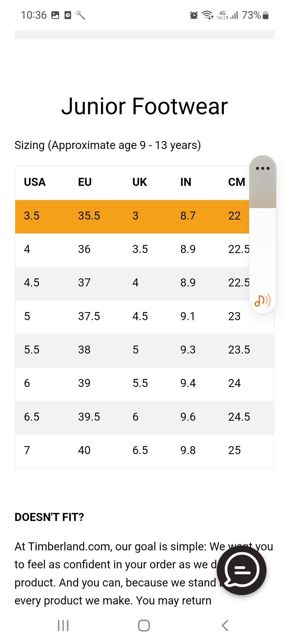This screenshot has width=289, height=644.
Task: Tap the battery indicator in status bar
Action: click(266, 15)
